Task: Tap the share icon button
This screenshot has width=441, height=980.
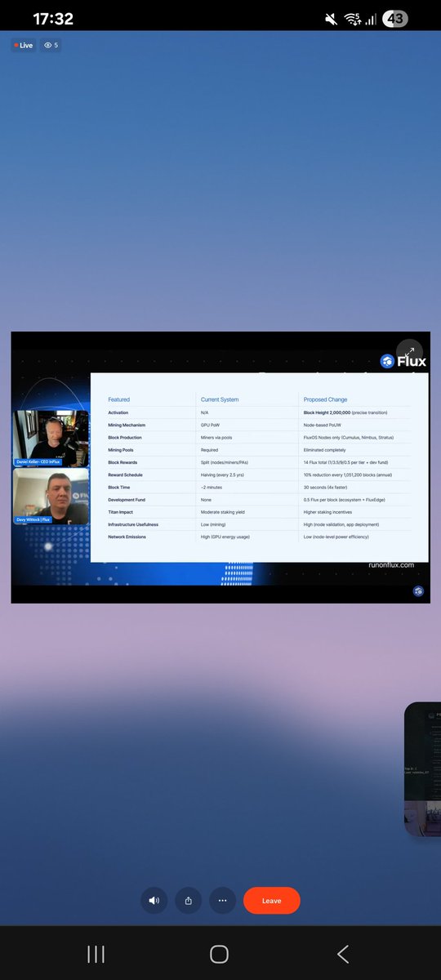Action: [189, 900]
